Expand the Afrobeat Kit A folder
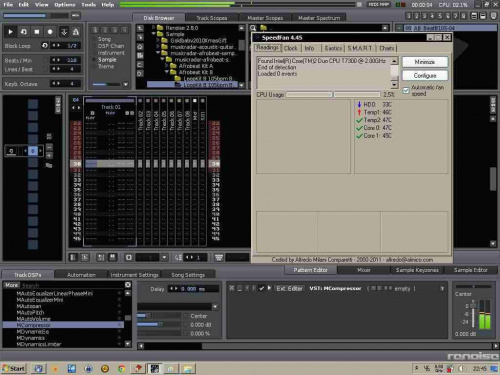The width and height of the screenshot is (500, 375). [x=167, y=66]
